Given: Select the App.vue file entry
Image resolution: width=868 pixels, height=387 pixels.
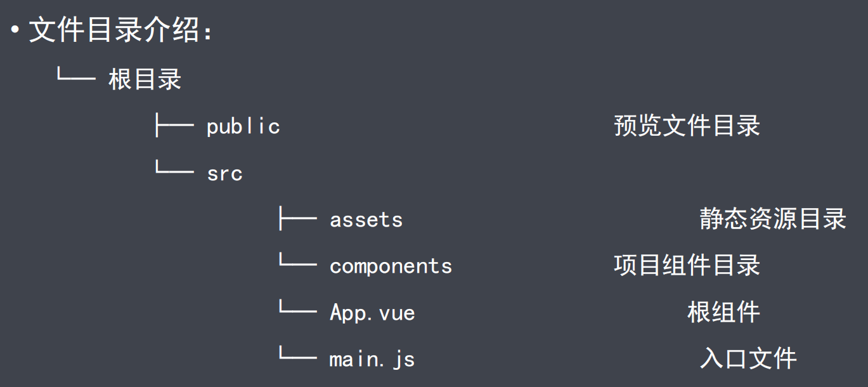Looking at the screenshot, I should pyautogui.click(x=372, y=312).
